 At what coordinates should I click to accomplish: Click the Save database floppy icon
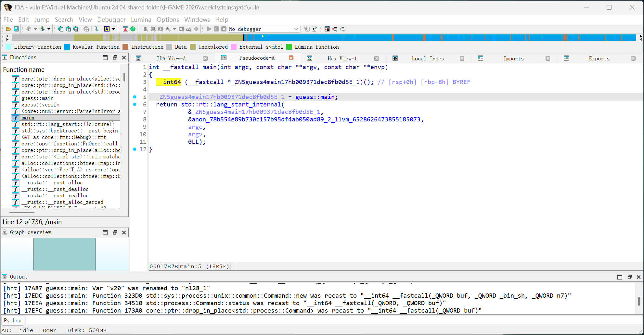(x=16, y=29)
